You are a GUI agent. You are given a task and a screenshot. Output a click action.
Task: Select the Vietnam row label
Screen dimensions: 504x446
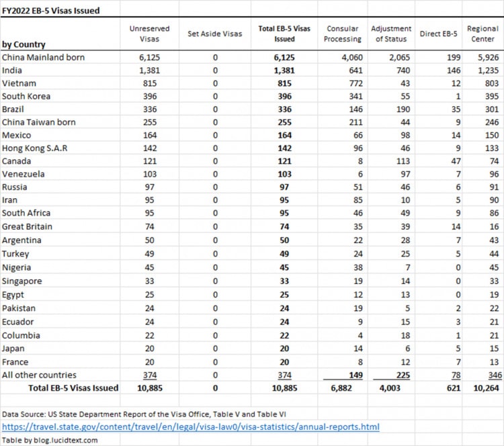[19, 83]
